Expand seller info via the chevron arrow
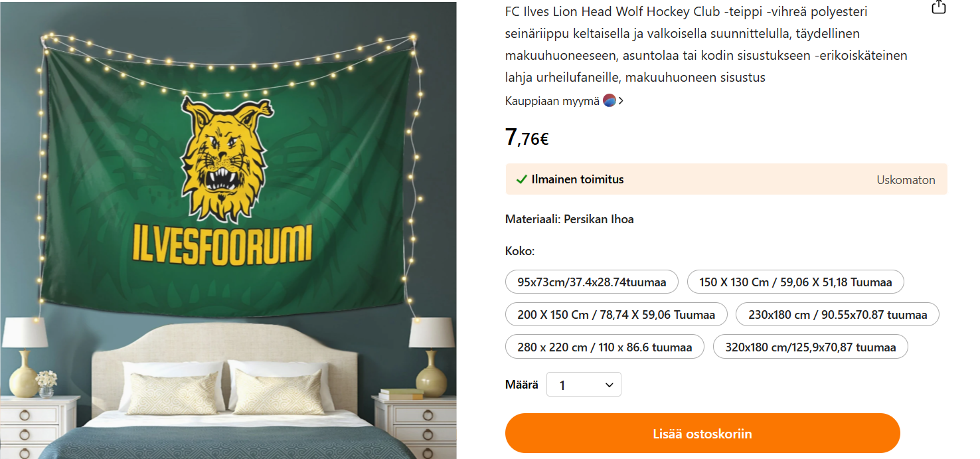 [621, 101]
